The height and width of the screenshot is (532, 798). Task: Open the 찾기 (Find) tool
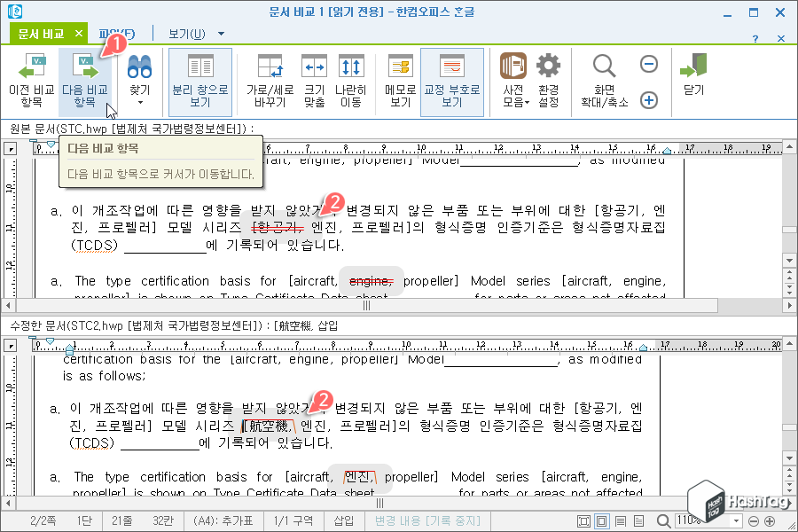[137, 75]
